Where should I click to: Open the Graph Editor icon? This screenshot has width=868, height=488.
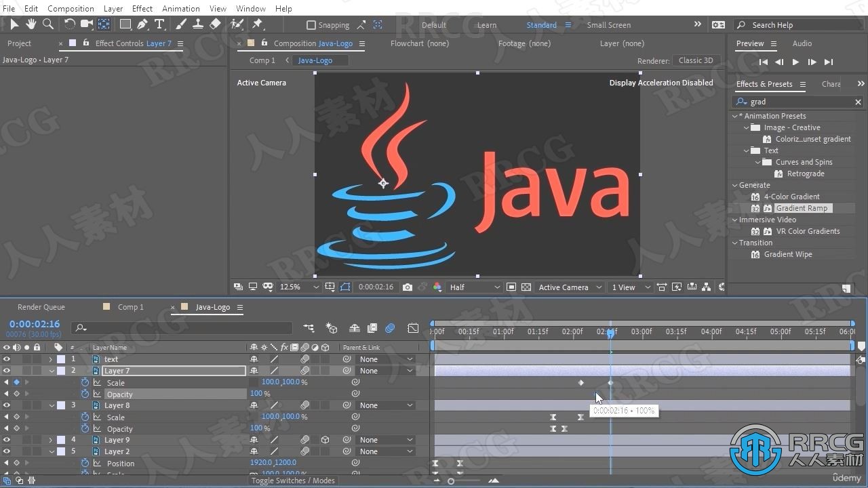413,328
